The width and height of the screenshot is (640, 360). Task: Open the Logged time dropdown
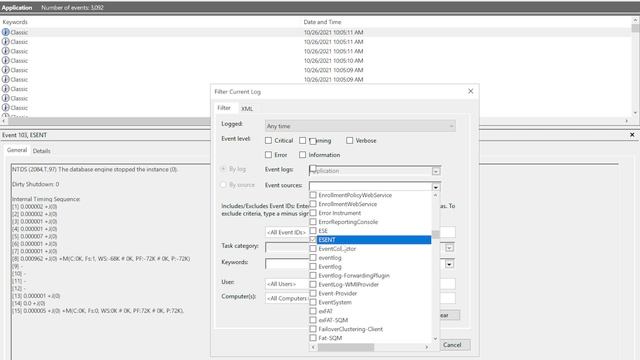point(360,126)
